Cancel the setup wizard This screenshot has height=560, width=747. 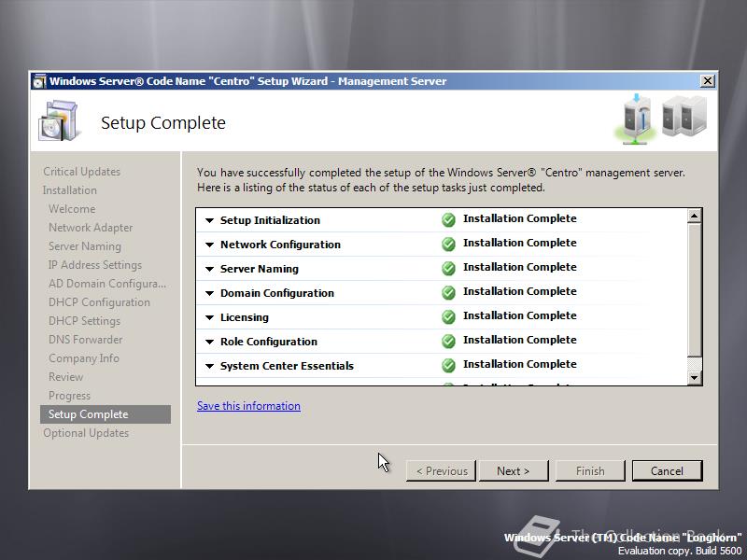pos(667,471)
